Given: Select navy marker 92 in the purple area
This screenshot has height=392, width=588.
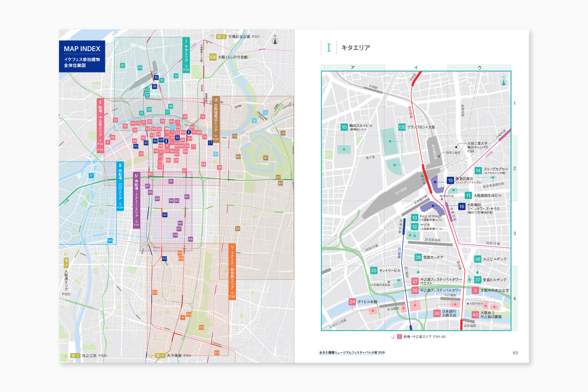Looking at the screenshot, I should coord(165,215).
